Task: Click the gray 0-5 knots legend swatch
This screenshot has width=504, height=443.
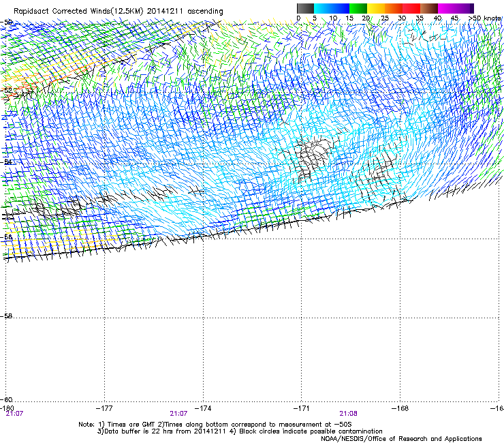Action: point(305,8)
